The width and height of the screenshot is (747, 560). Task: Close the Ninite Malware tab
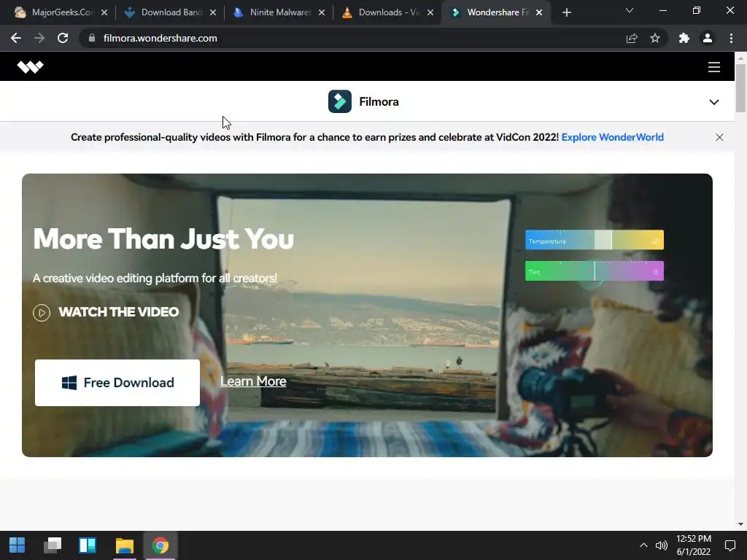click(x=322, y=12)
